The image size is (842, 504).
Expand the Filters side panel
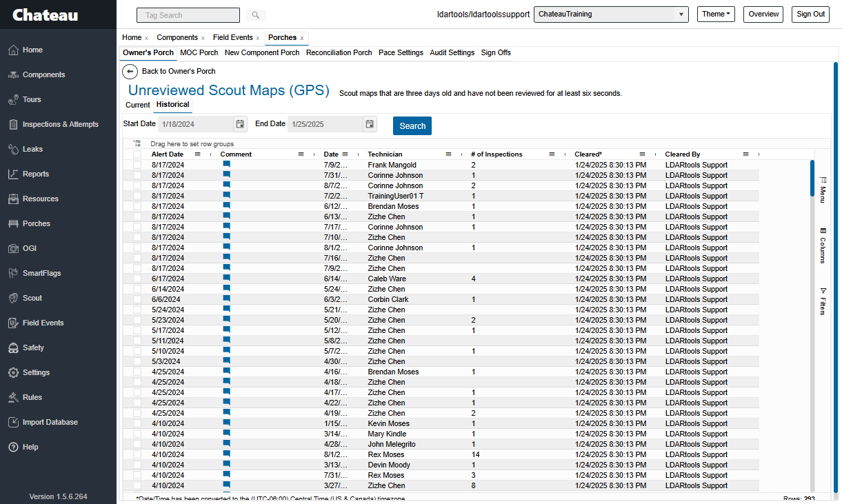[x=823, y=301]
